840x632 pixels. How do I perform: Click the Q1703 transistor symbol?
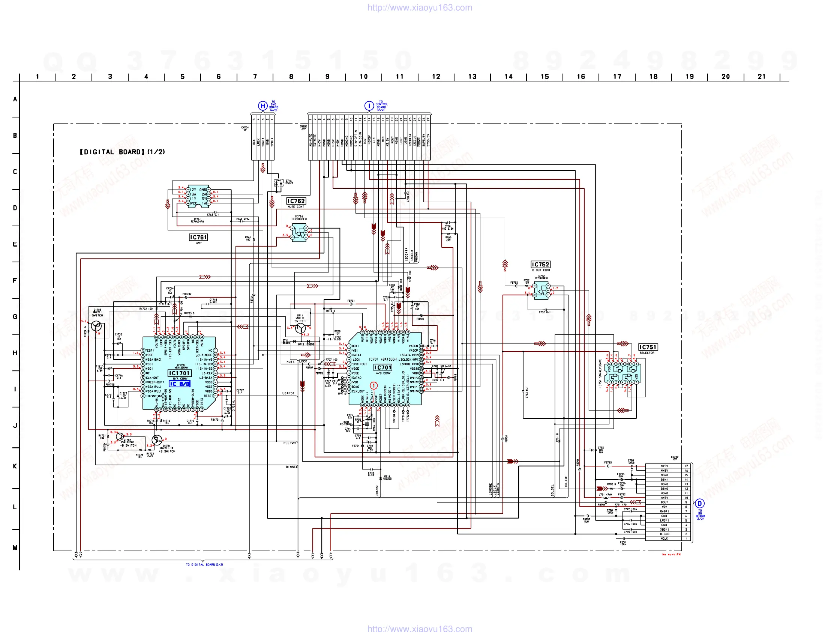[96, 326]
